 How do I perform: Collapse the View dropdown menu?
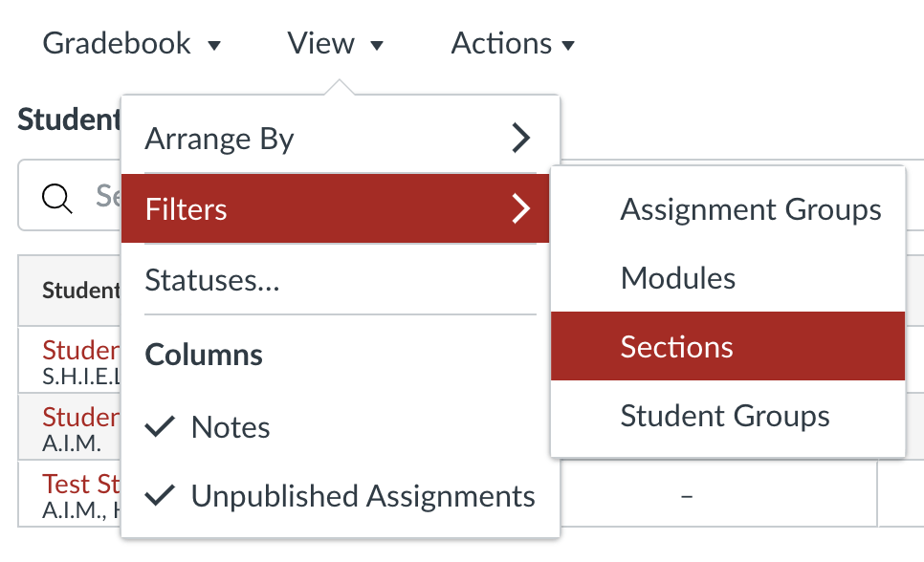click(336, 44)
